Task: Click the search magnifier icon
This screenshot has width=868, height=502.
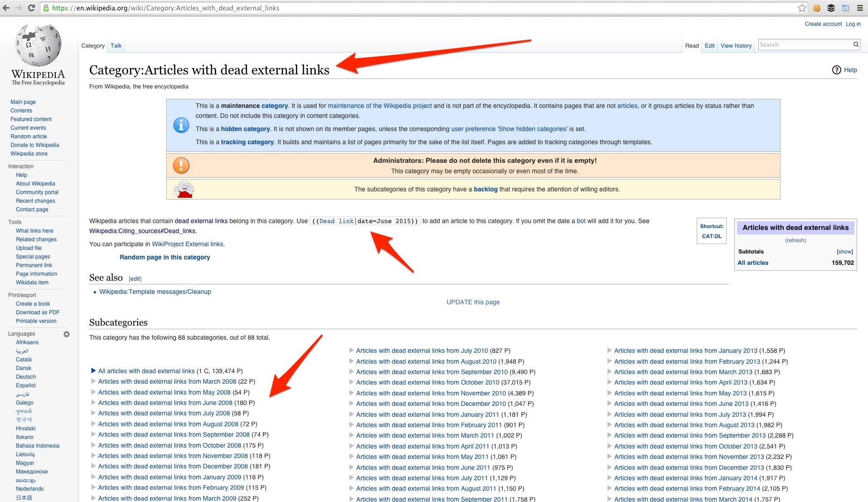Action: tap(855, 44)
